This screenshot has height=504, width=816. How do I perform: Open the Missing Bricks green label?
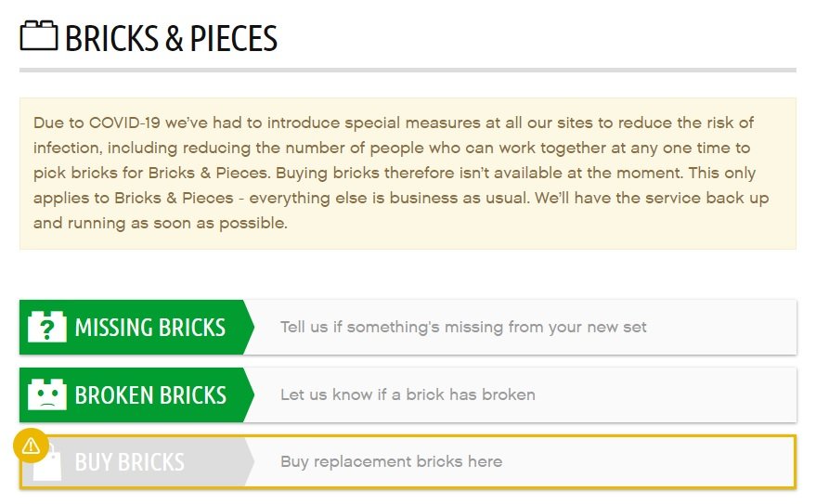pos(149,328)
